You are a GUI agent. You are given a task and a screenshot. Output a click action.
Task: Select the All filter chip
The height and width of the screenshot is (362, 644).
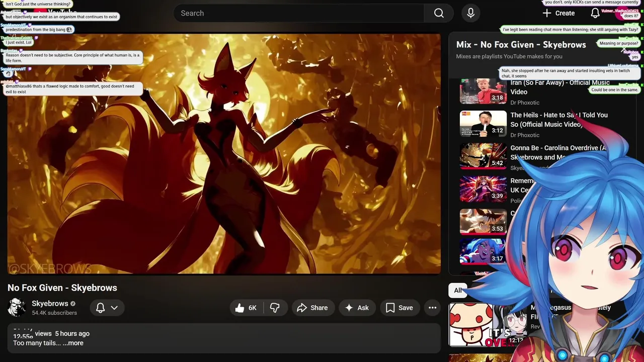pos(458,290)
